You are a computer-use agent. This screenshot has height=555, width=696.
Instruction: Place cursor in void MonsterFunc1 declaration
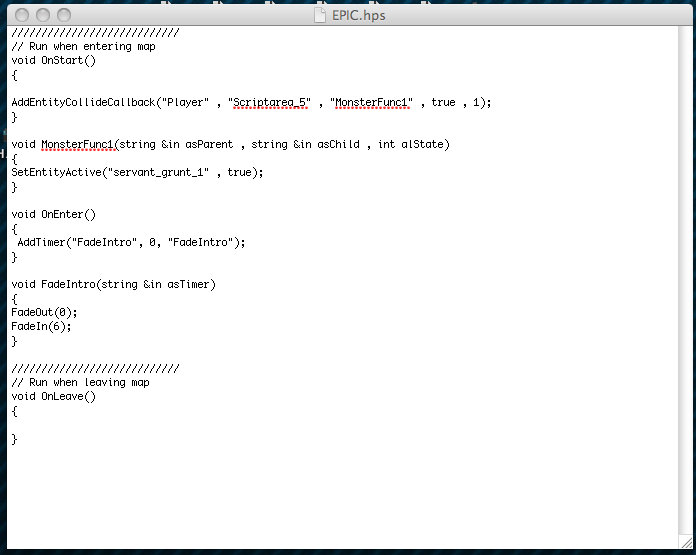click(230, 144)
